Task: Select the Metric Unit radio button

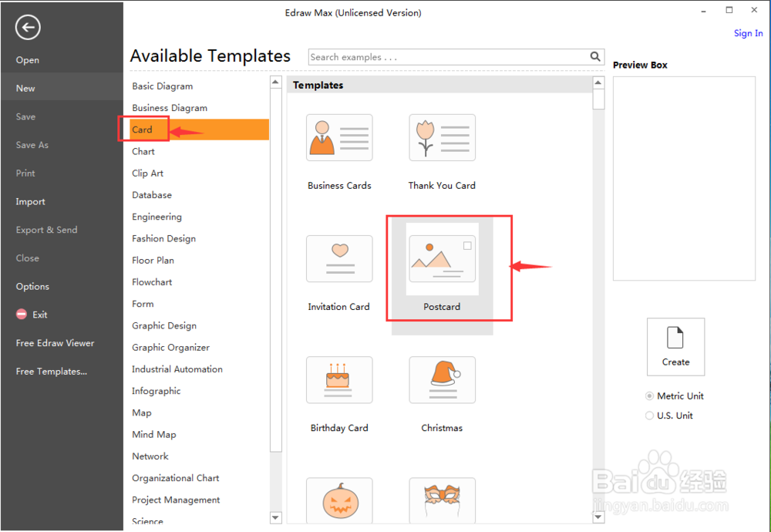Action: [649, 396]
